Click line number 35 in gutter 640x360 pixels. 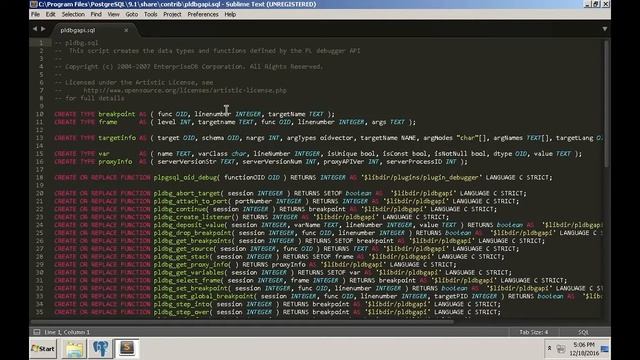(40, 312)
